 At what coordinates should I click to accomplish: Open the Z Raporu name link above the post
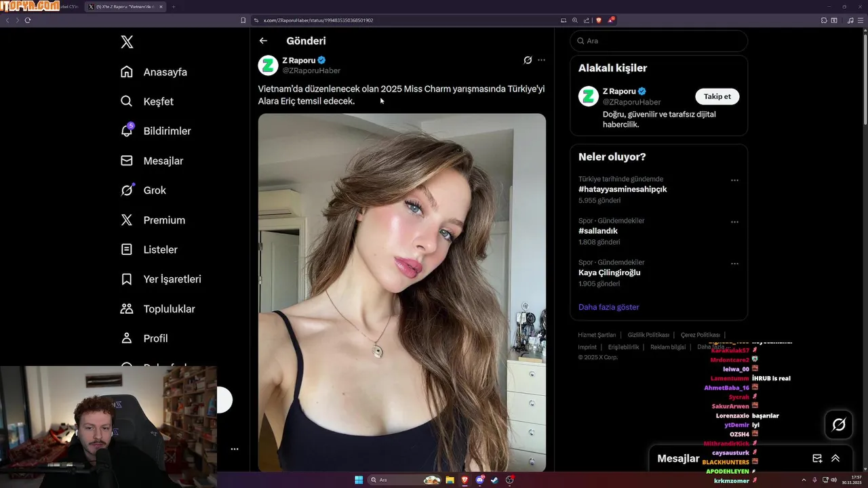coord(299,60)
